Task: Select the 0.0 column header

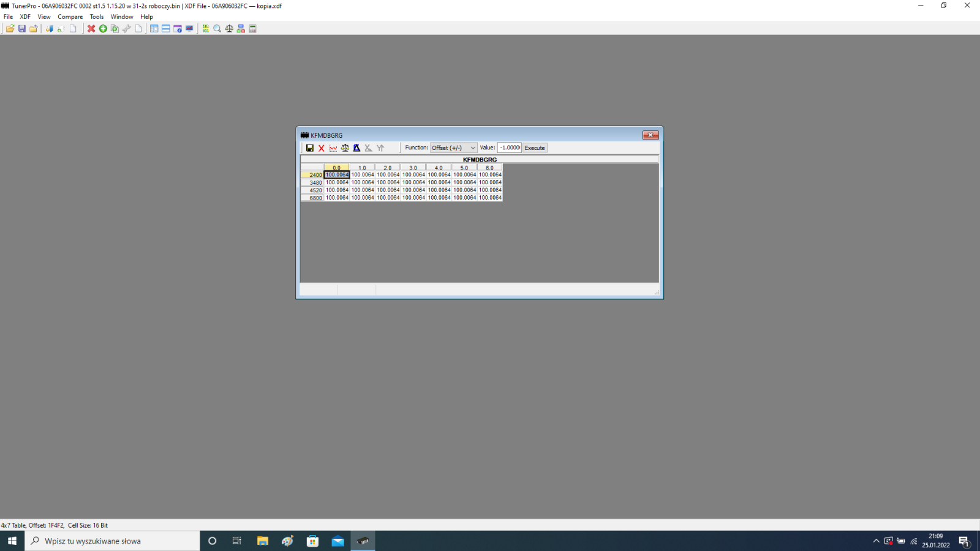Action: [x=337, y=167]
